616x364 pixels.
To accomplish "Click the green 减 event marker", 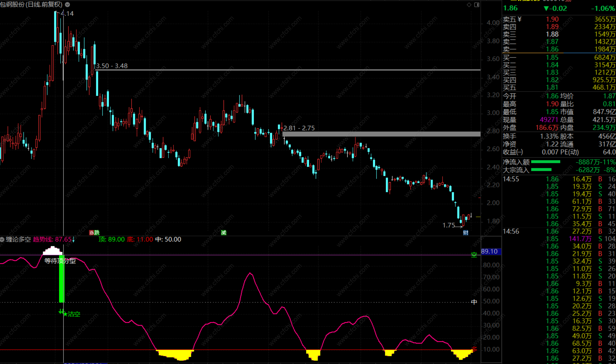I will point(224,233).
